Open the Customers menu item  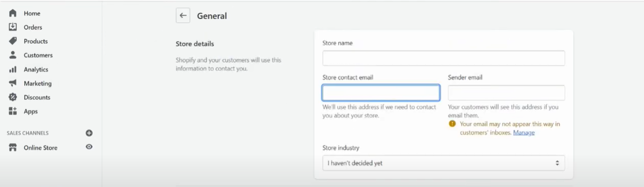coord(38,55)
